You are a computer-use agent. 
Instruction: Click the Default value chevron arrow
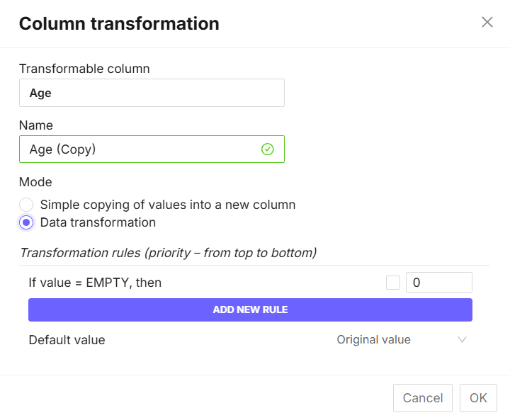click(x=462, y=340)
